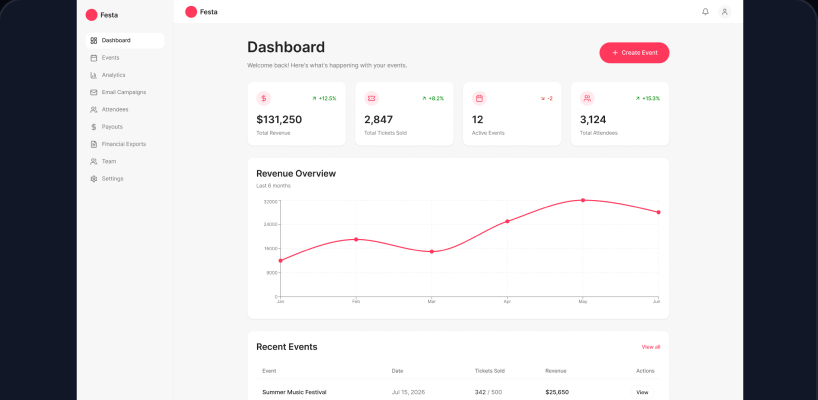
Task: Click the Attendees people icon in the sidebar
Action: (x=93, y=110)
